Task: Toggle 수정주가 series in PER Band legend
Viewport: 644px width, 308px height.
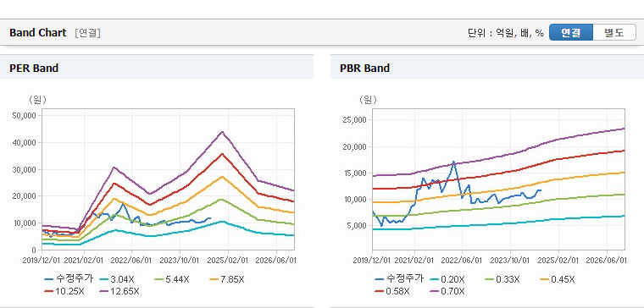Action: [69, 279]
